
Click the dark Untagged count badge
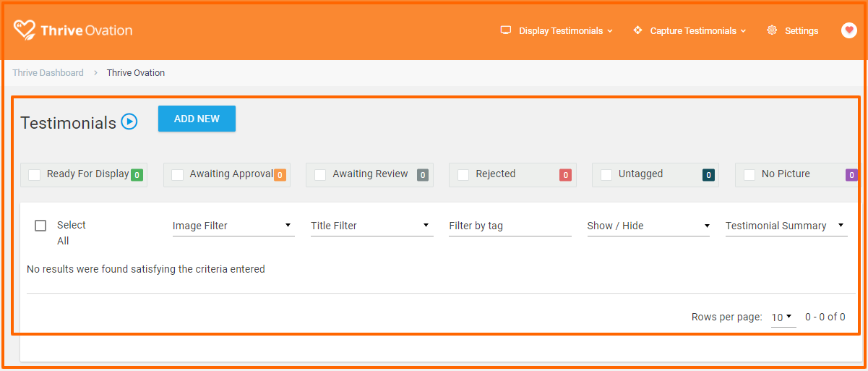(x=708, y=174)
